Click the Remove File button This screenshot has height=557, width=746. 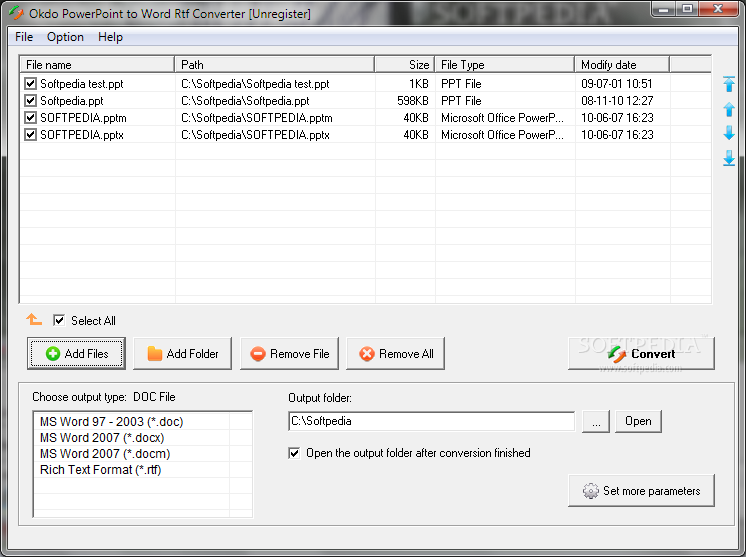[x=290, y=353]
